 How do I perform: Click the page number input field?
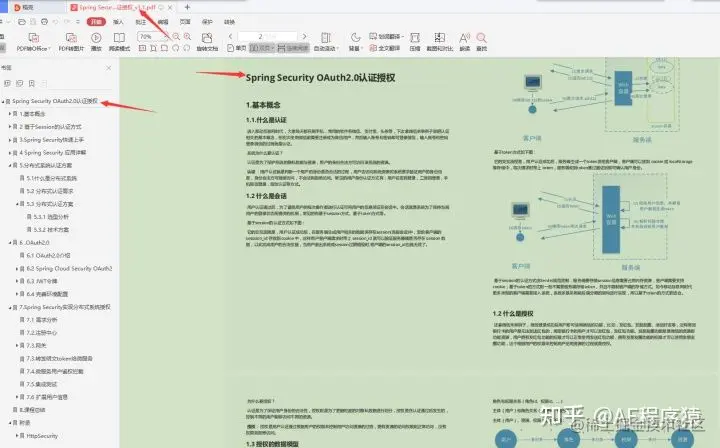click(x=267, y=36)
